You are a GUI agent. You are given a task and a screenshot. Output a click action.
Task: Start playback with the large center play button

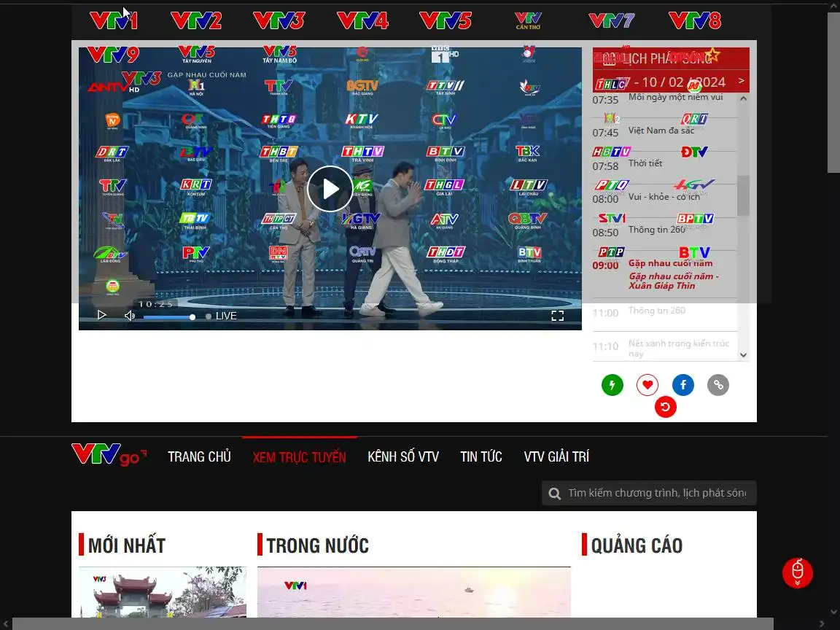click(x=330, y=189)
